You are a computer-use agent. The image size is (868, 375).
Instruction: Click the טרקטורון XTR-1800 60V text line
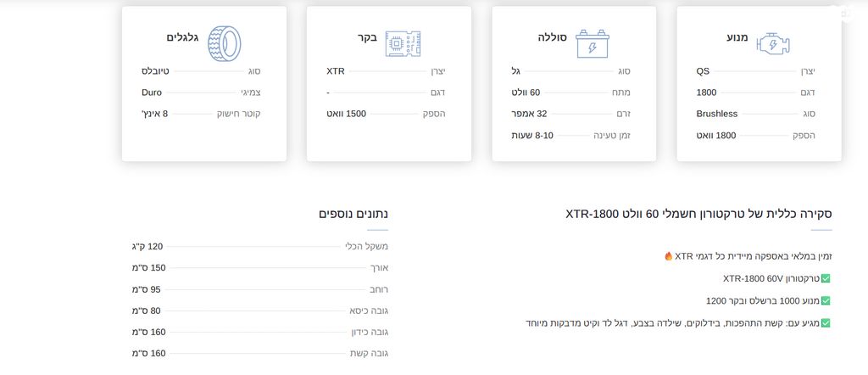(771, 278)
